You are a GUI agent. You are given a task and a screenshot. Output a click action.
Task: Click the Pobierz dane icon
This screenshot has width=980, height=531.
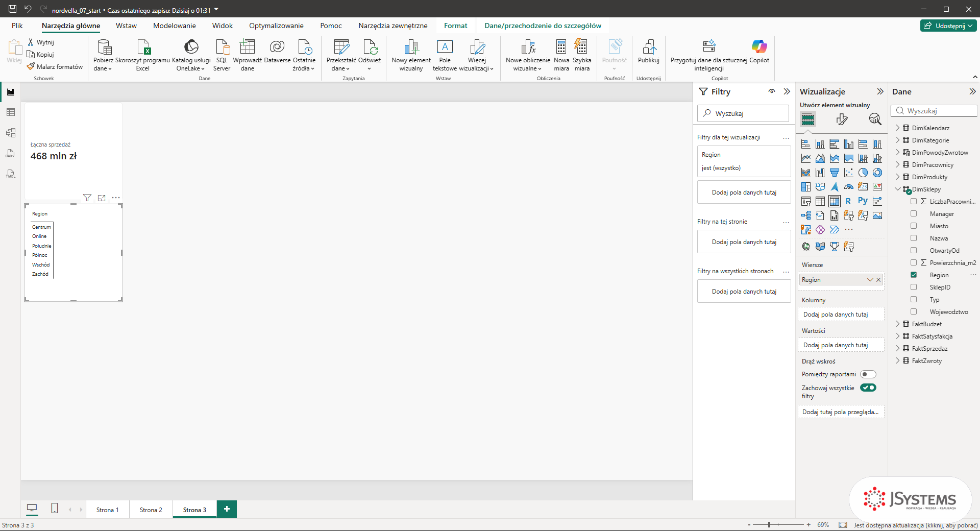click(104, 55)
